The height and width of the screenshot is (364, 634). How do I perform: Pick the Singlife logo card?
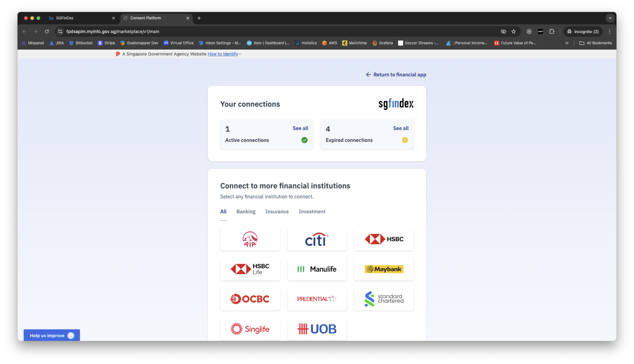[250, 329]
